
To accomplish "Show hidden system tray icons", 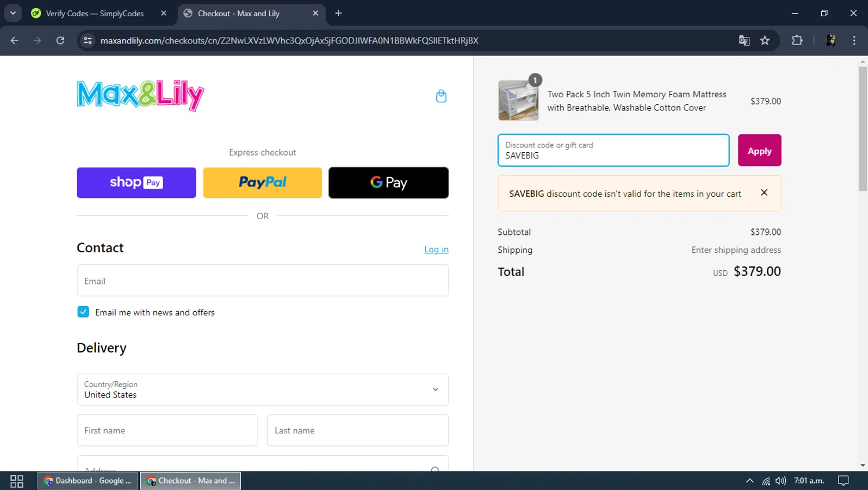I will [x=749, y=481].
